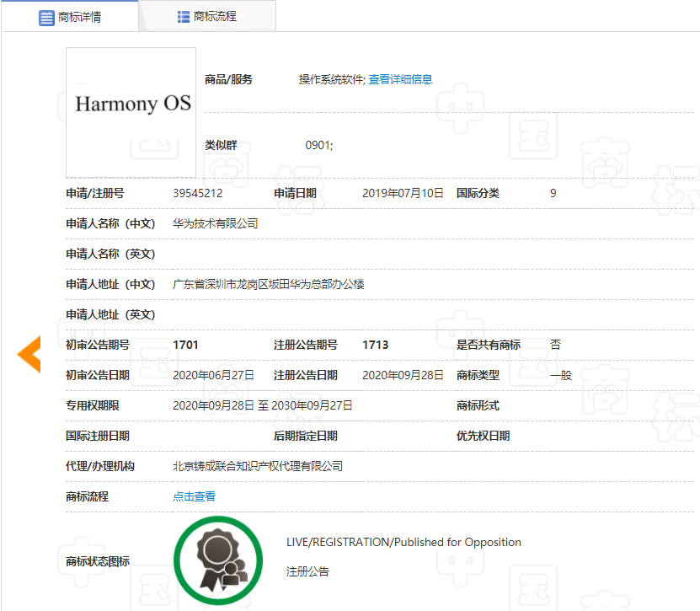Open the 商标详情 tab

point(70,16)
